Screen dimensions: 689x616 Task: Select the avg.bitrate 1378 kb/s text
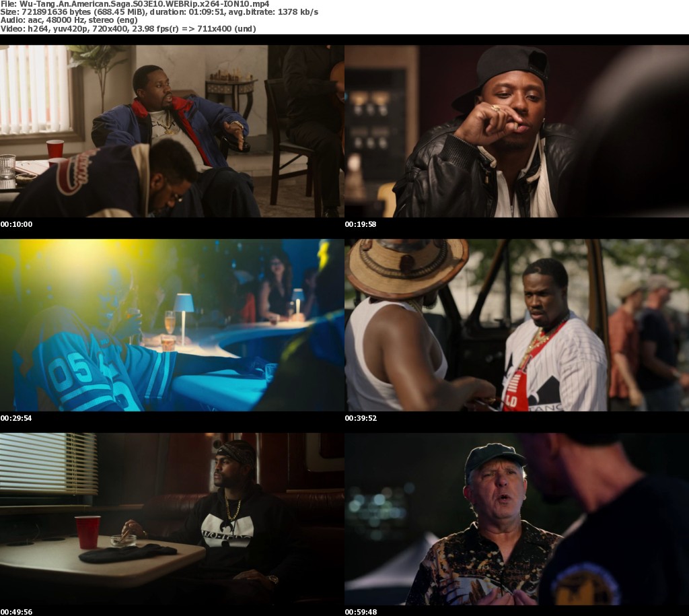[x=283, y=12]
